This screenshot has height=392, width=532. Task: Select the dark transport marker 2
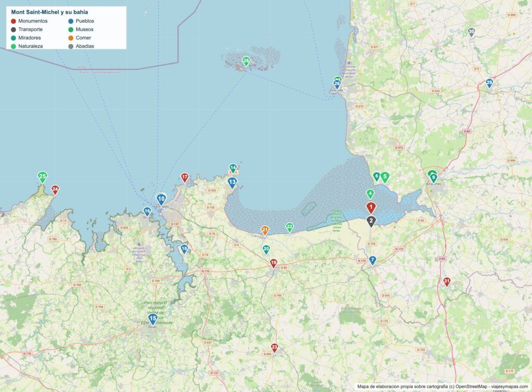pyautogui.click(x=371, y=221)
